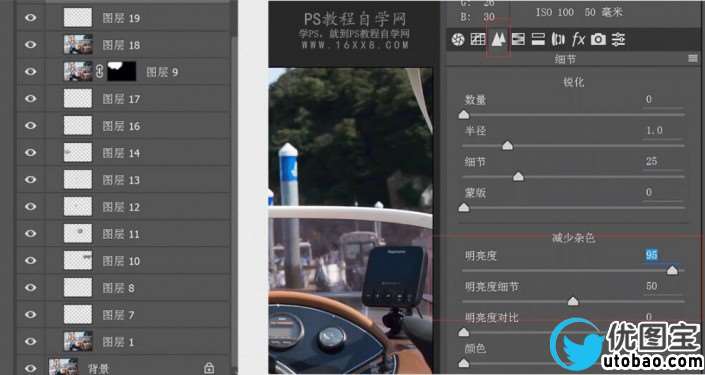The image size is (705, 375).
Task: Hide layer 图层 14
Action: [30, 152]
